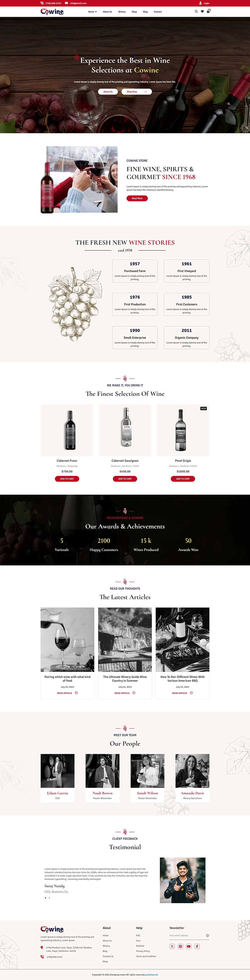Click the Login user icon
This screenshot has width=250, height=980.
click(x=200, y=3)
